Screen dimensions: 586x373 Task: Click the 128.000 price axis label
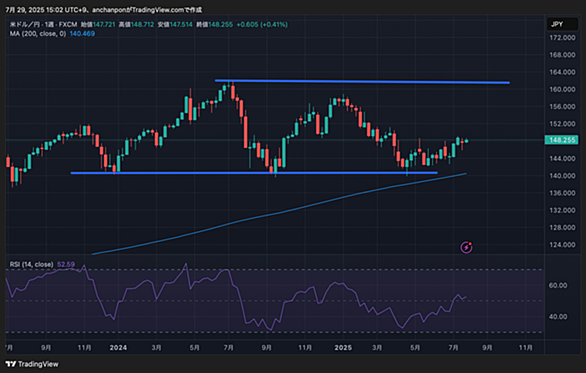562,227
